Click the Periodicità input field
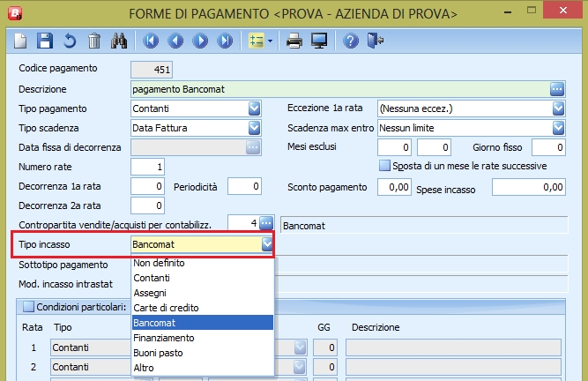 point(244,186)
